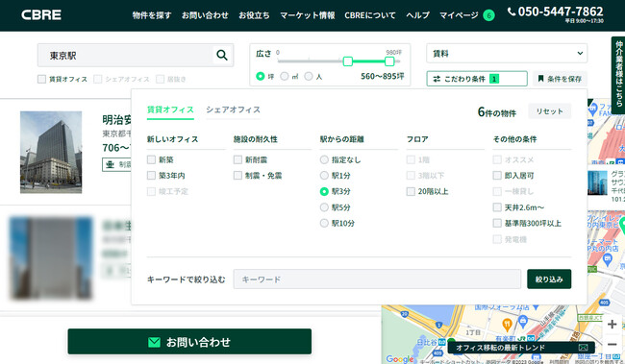Screen dimensions: 625x364
Task: Click the 絞り込み button
Action: pos(549,279)
